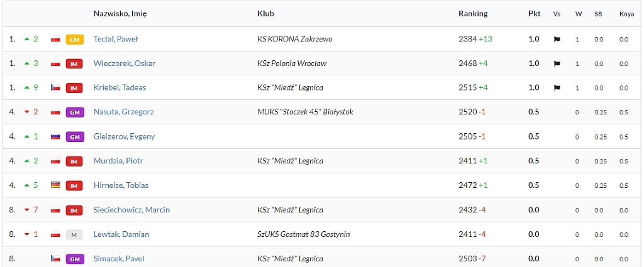Click the Russian flag beside Gleizerov, Evgeny
The image size is (644, 267).
[x=55, y=136]
